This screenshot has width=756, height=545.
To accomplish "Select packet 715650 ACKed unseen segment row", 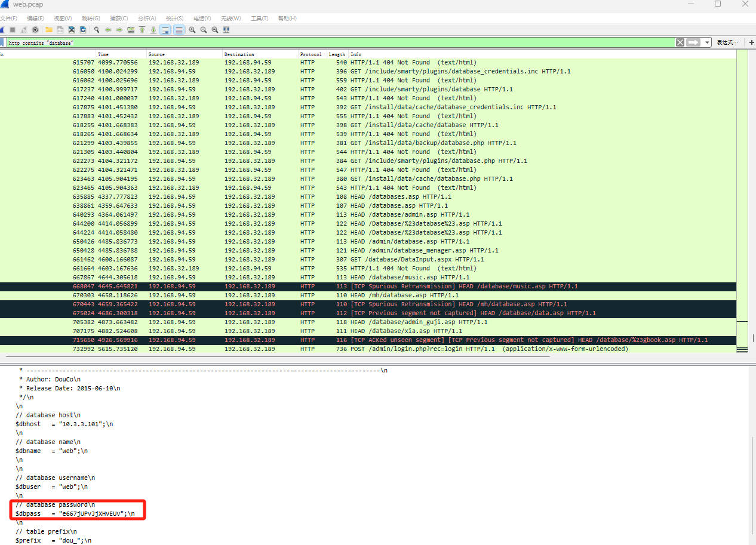I will click(368, 340).
